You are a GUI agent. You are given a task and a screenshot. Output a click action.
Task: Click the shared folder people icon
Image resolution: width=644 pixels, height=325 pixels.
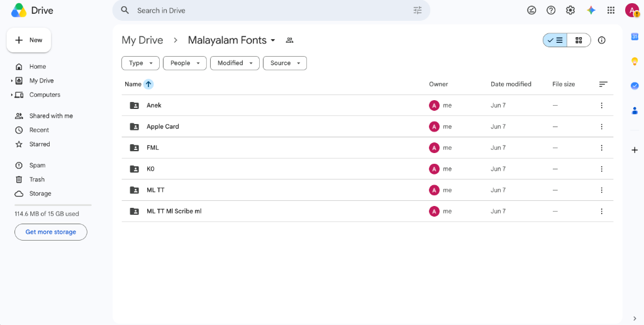(289, 40)
